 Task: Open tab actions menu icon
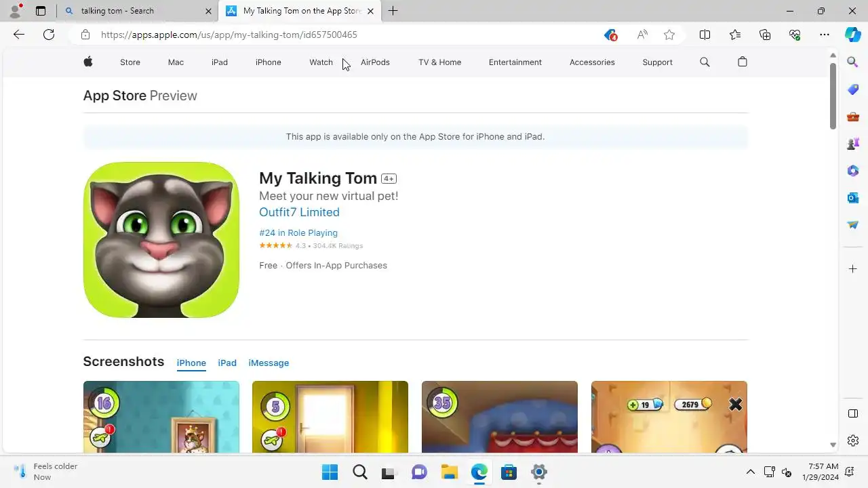tap(41, 11)
